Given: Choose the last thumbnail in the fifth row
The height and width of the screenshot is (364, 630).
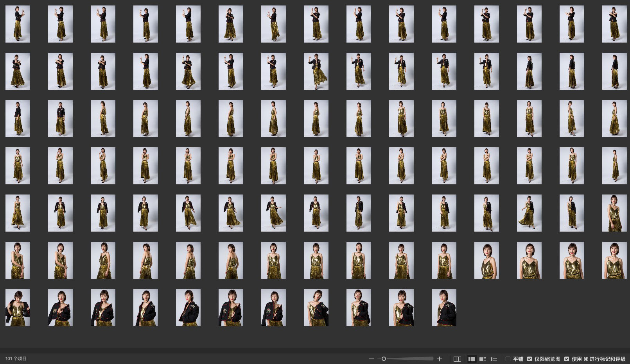Looking at the screenshot, I should coord(614,213).
